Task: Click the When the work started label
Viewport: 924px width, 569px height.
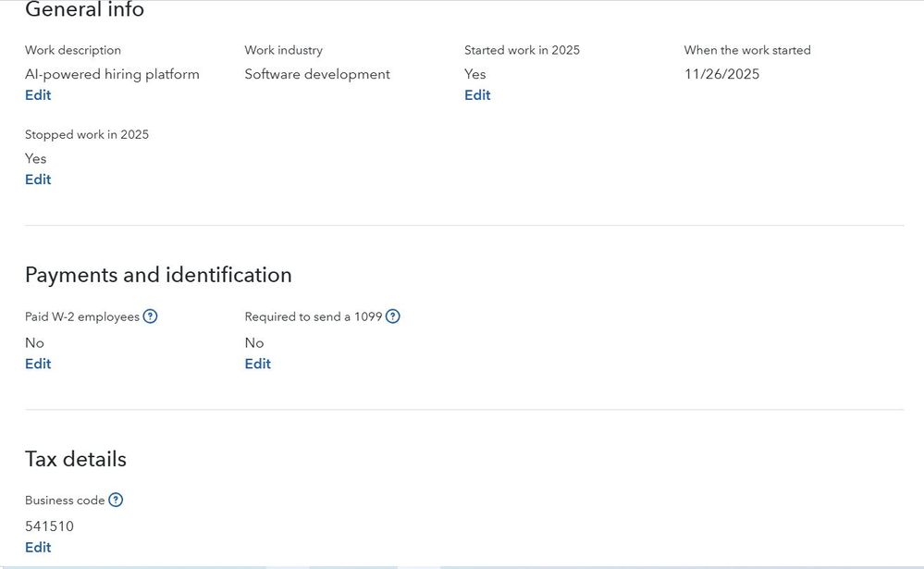Action: 747,50
